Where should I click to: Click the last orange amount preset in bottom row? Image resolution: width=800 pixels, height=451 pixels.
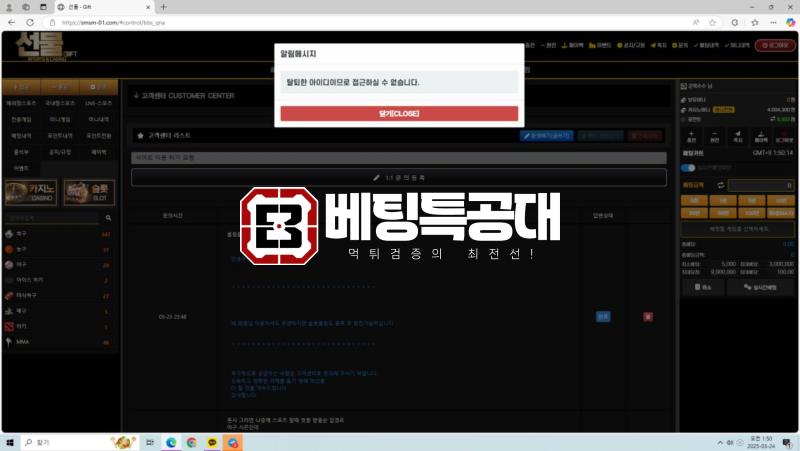781,213
